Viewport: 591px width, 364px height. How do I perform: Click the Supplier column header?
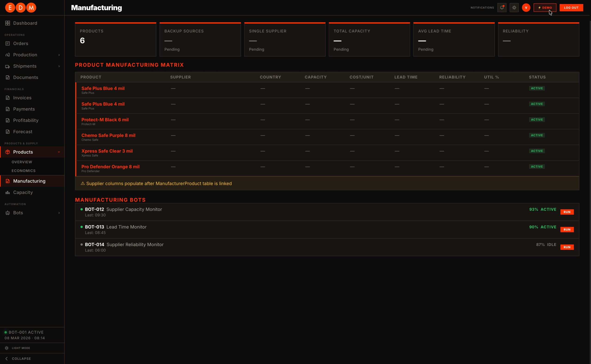click(x=181, y=77)
